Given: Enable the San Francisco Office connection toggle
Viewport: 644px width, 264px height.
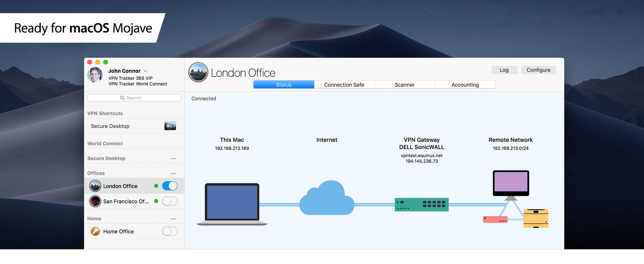Looking at the screenshot, I should [170, 201].
